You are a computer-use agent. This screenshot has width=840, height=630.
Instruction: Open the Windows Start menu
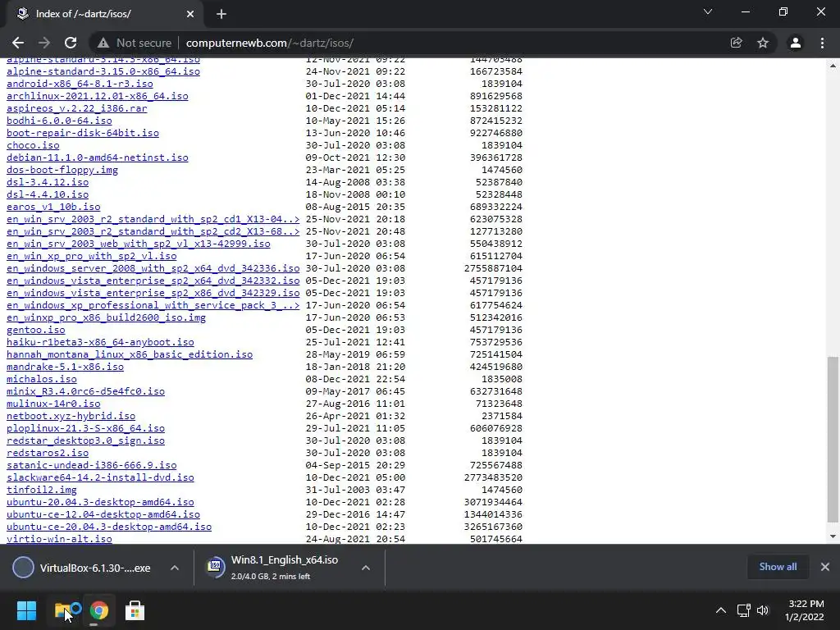click(x=26, y=610)
